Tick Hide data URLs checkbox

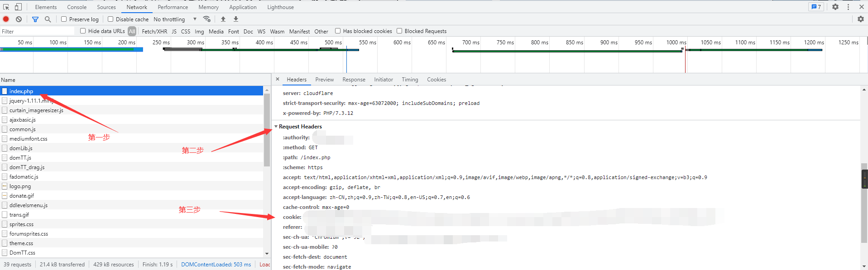pyautogui.click(x=83, y=31)
